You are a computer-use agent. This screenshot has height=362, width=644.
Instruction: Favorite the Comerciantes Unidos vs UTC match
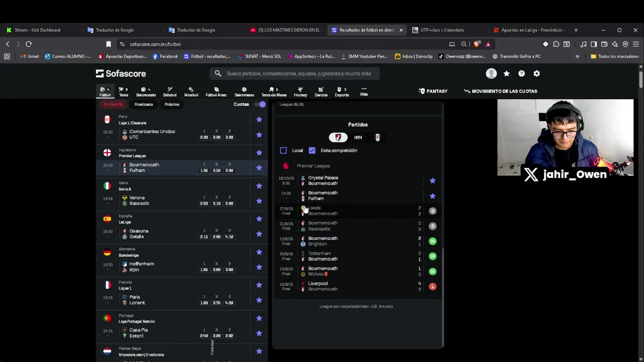point(259,135)
